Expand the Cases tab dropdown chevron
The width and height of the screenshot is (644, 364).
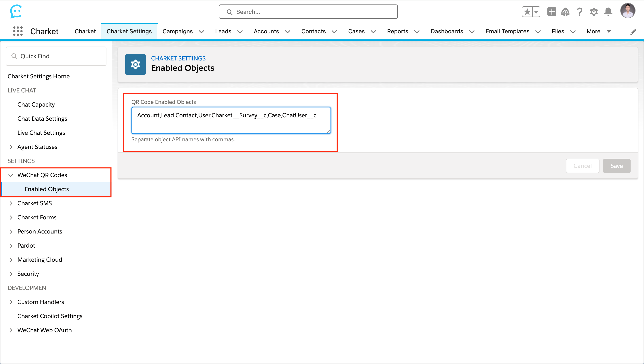tap(373, 32)
